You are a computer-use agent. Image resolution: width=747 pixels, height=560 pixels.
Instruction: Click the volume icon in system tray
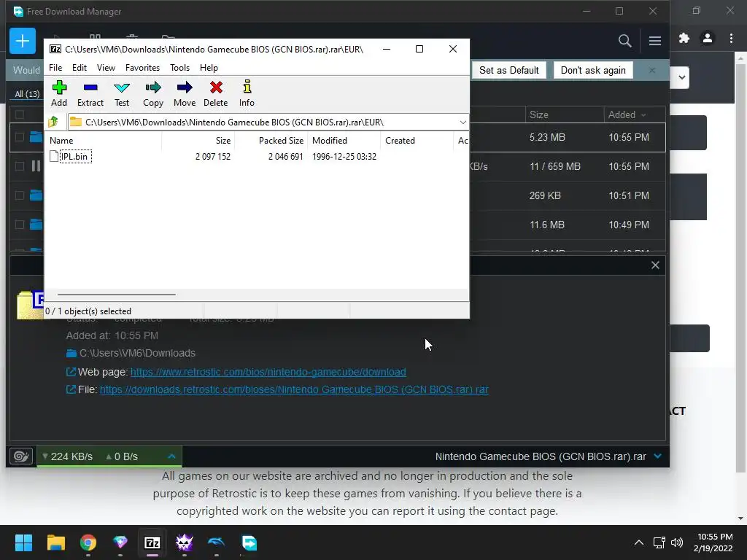tap(676, 542)
